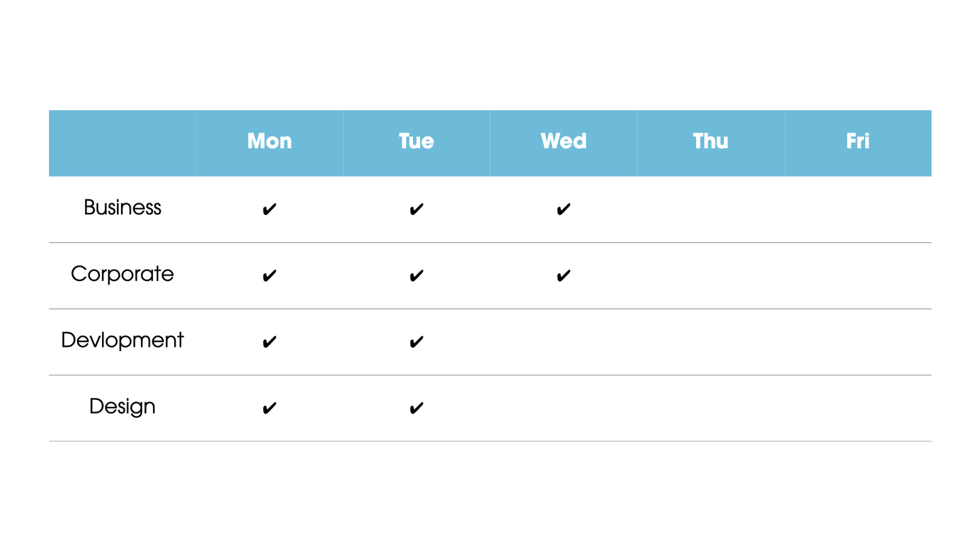Select the Tue column header
Image resolution: width=980 pixels, height=551 pixels.
[416, 141]
